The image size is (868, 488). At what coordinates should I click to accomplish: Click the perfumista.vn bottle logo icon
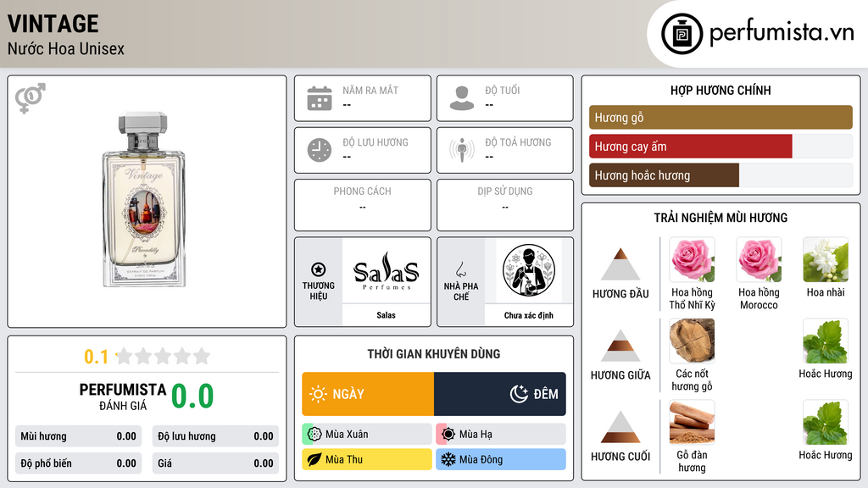tap(682, 34)
